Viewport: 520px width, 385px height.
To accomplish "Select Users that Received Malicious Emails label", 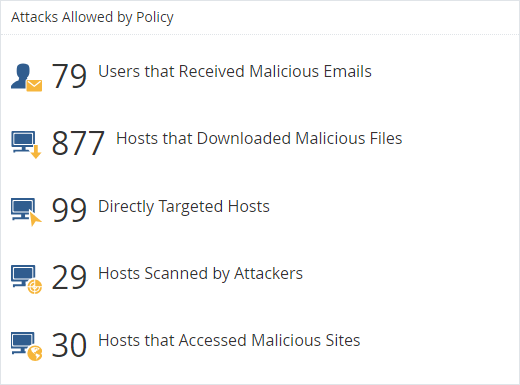I will (x=235, y=71).
